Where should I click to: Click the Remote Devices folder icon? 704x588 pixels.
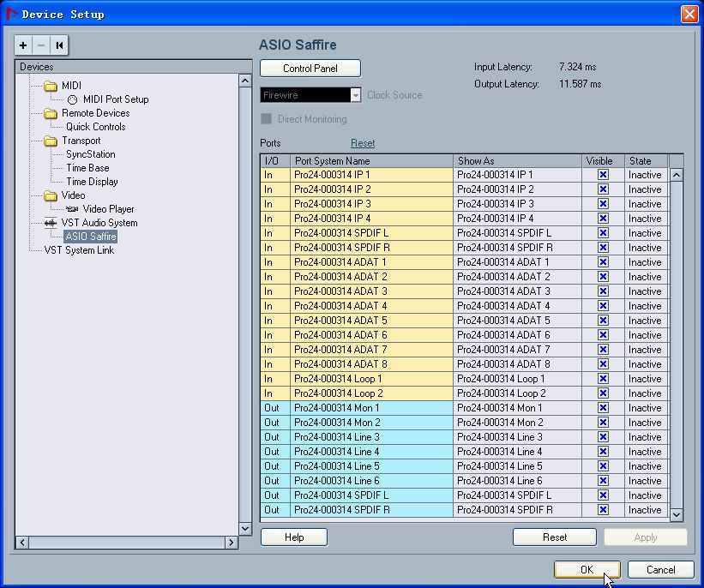(x=51, y=113)
